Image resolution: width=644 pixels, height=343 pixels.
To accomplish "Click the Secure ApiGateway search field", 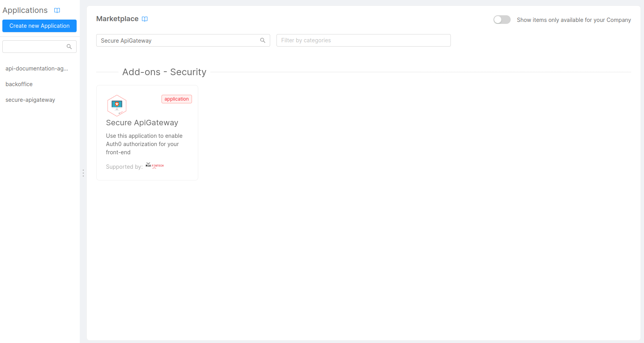I will [x=183, y=40].
